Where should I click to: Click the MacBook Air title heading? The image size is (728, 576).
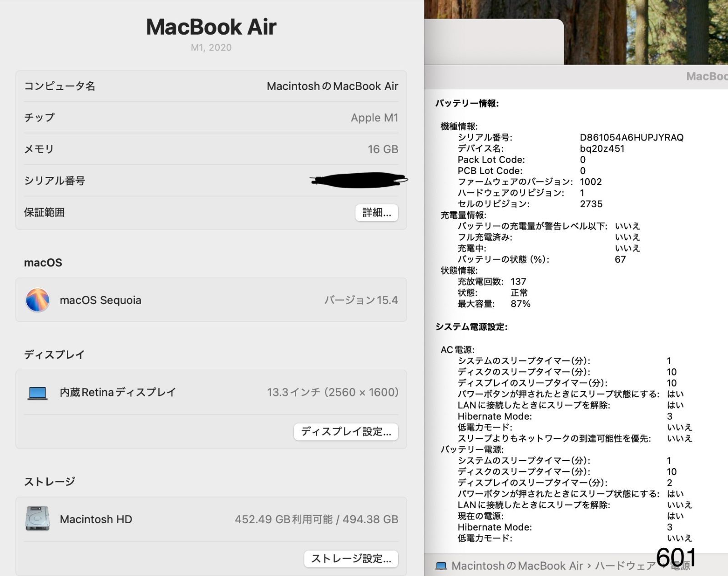[x=211, y=27]
